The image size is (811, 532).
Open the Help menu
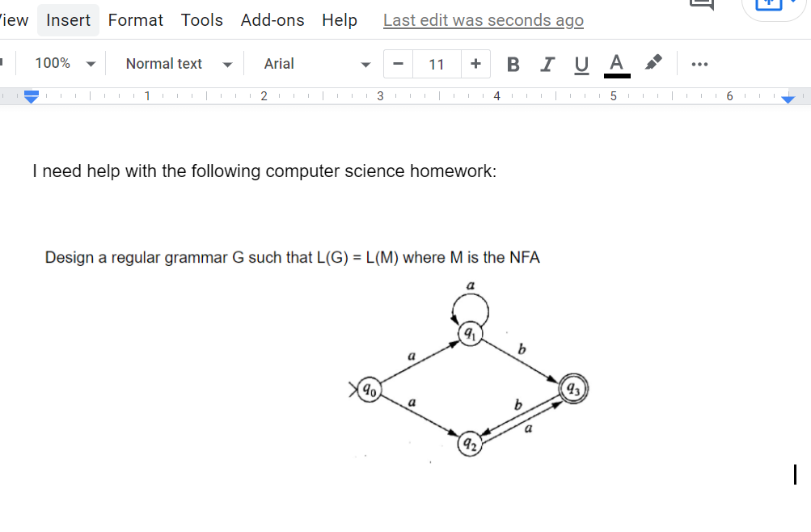339,19
